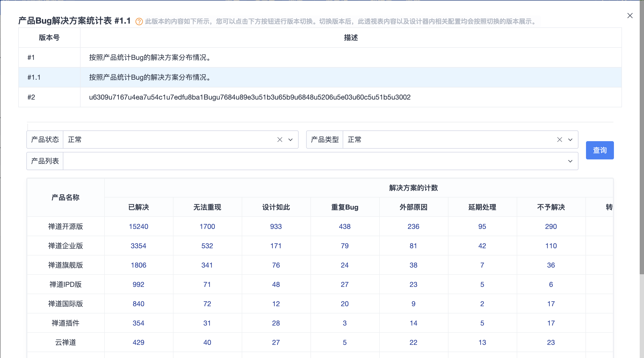The width and height of the screenshot is (644, 358).
Task: Open 无法重现 count 341 for 禅道旗舰版
Action: point(207,265)
